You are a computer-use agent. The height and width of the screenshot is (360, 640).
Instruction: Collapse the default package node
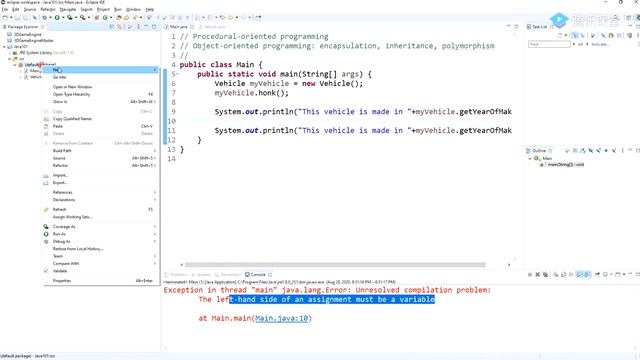point(15,65)
